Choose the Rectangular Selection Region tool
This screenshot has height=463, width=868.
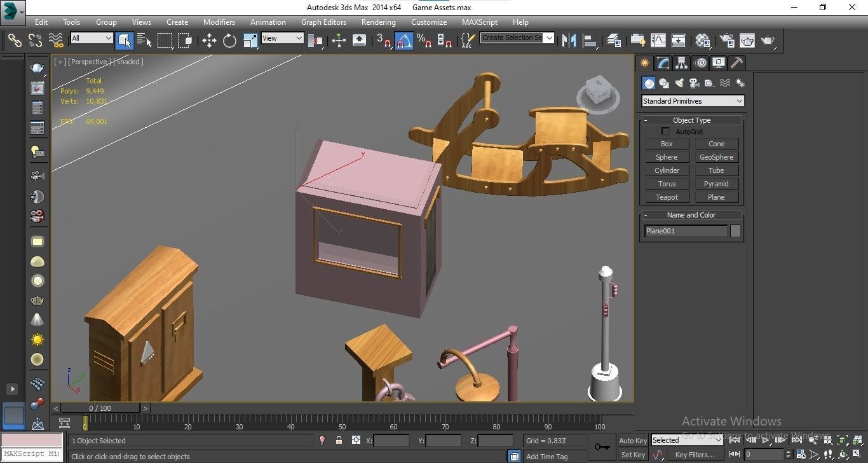point(165,41)
